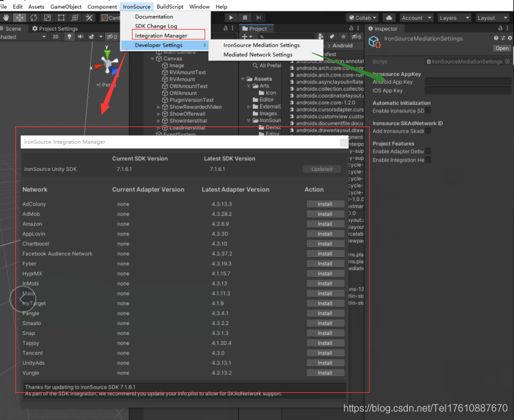This screenshot has height=420, width=514.
Task: Open Shaded draw mode dropdown
Action: pos(22,37)
